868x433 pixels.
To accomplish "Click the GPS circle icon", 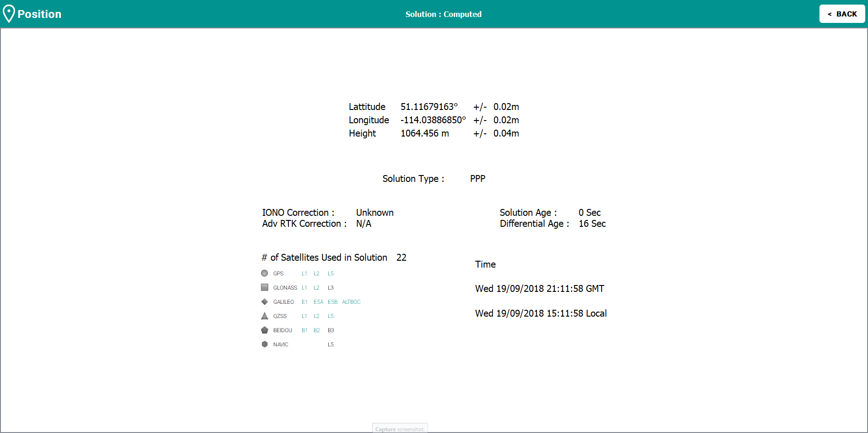I will point(265,274).
